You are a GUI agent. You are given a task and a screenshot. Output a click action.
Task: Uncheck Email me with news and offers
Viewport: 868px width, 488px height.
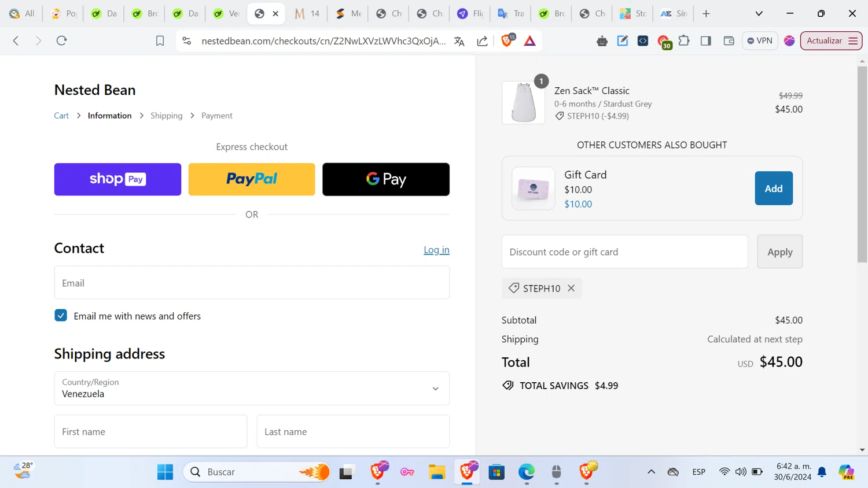click(61, 315)
